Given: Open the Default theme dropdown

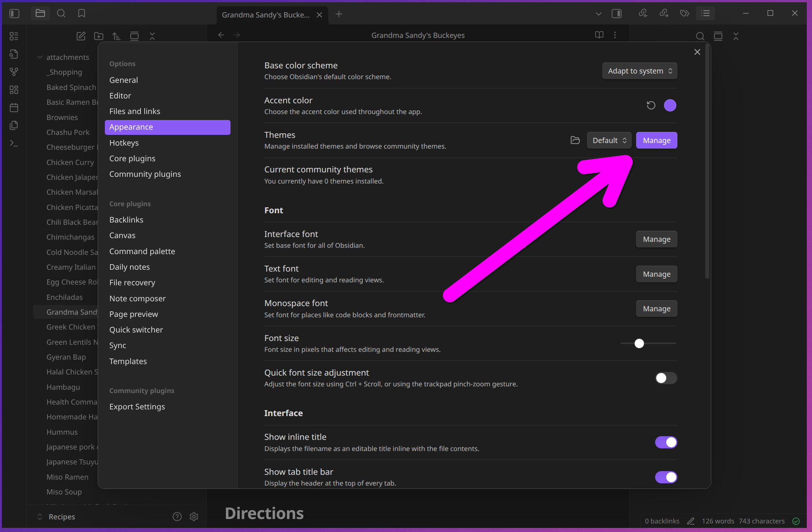Looking at the screenshot, I should (609, 140).
